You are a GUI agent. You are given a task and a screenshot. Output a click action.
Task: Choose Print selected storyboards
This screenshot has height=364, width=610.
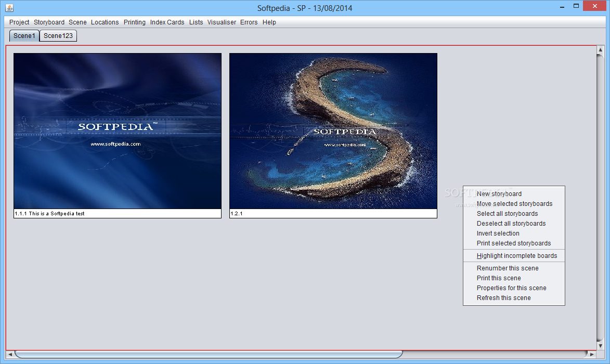pos(514,243)
